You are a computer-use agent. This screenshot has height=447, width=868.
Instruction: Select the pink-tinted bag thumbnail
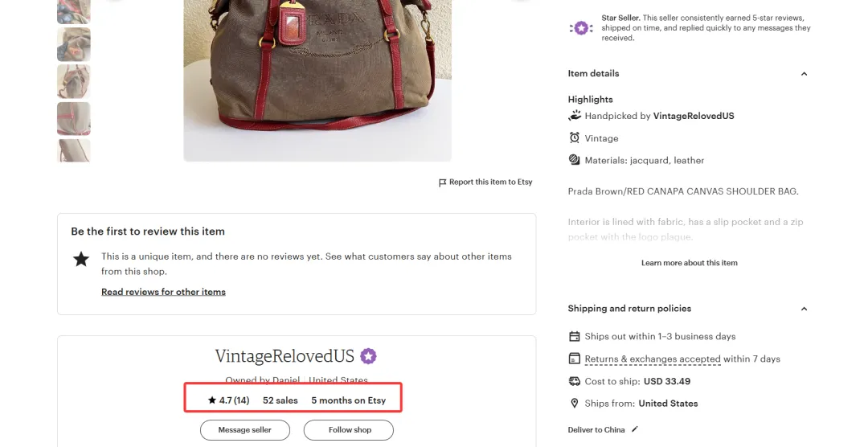pos(74,118)
